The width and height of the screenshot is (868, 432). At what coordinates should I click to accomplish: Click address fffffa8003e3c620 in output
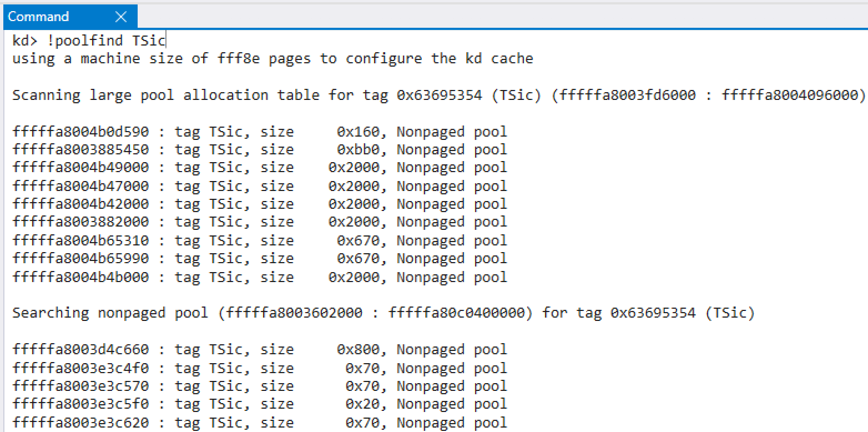(80, 423)
